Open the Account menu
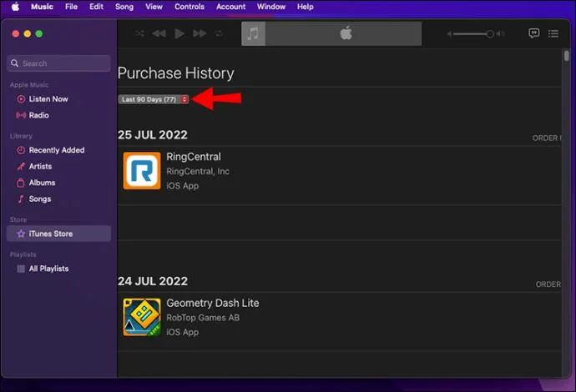This screenshot has height=392, width=576. pyautogui.click(x=230, y=7)
